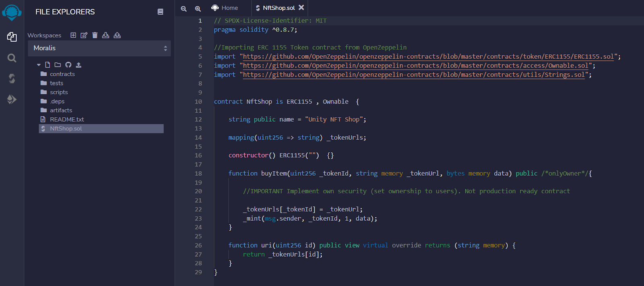
Task: Open the Ownable.sol import URL
Action: coord(415,66)
